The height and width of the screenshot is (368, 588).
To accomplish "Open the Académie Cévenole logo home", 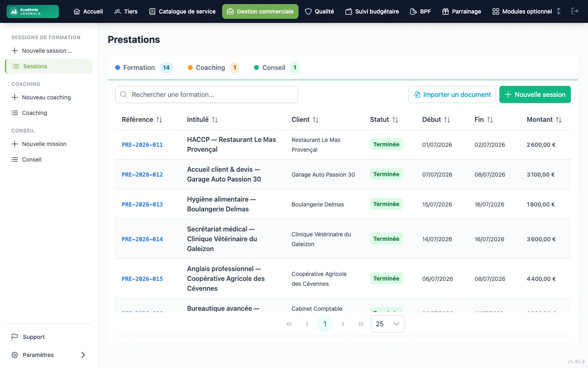I will (33, 11).
